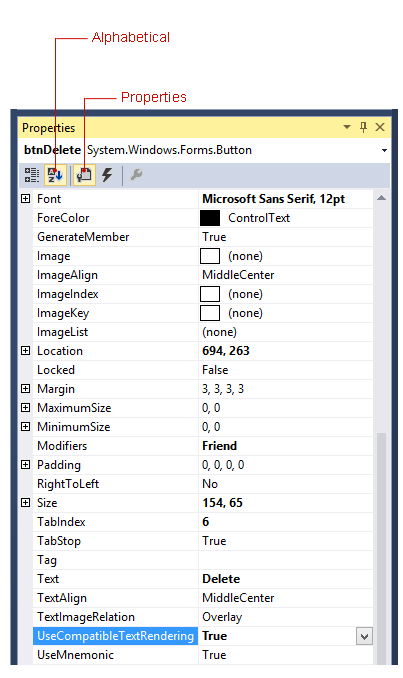Select the Alphabetical sort icon

point(55,175)
